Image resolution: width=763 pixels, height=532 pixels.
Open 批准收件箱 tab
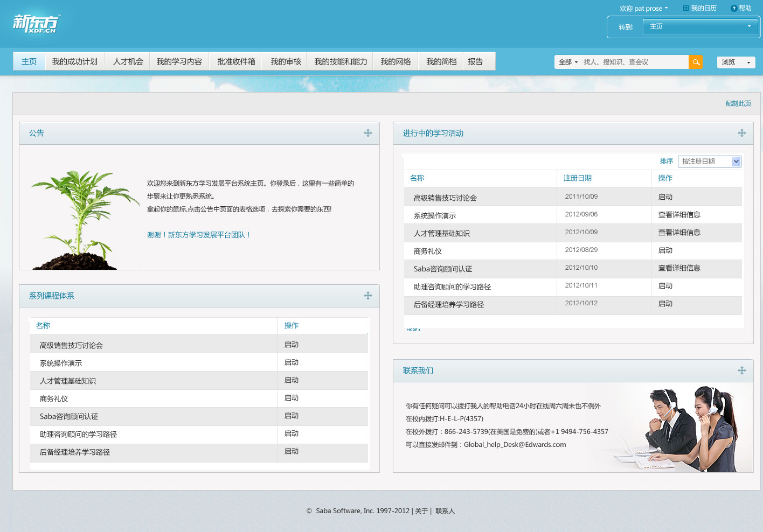236,61
